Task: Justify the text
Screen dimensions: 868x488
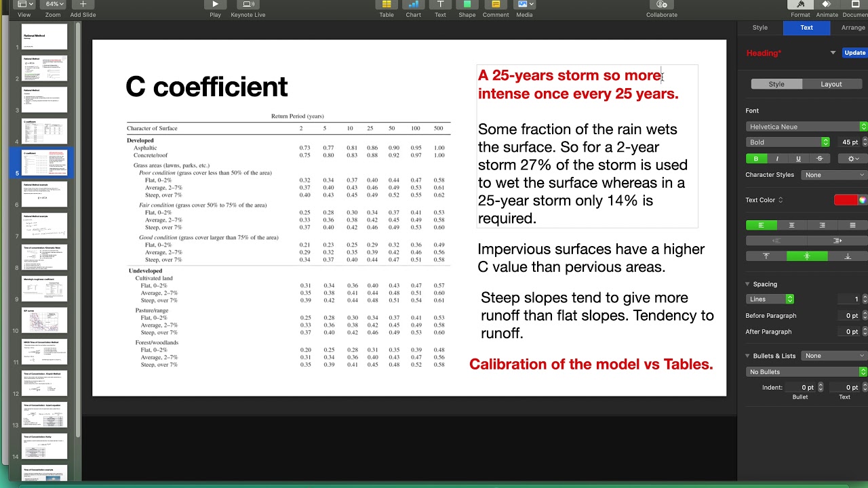Action: click(852, 225)
